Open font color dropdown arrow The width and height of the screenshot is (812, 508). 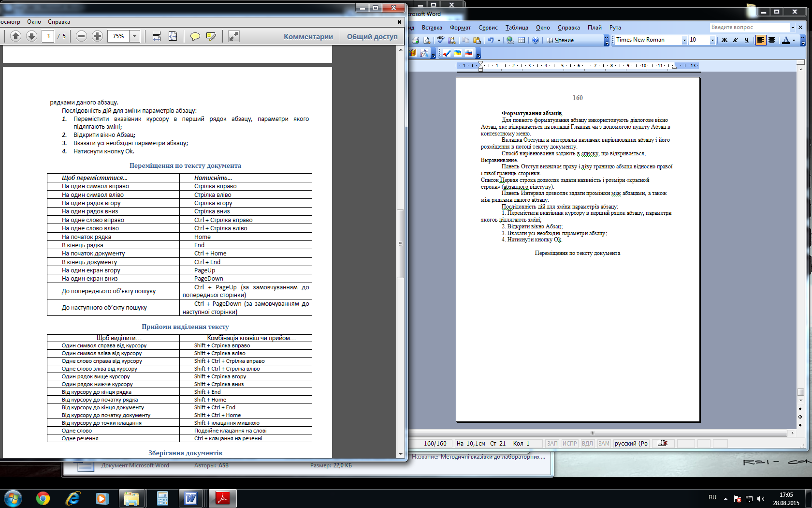[794, 40]
